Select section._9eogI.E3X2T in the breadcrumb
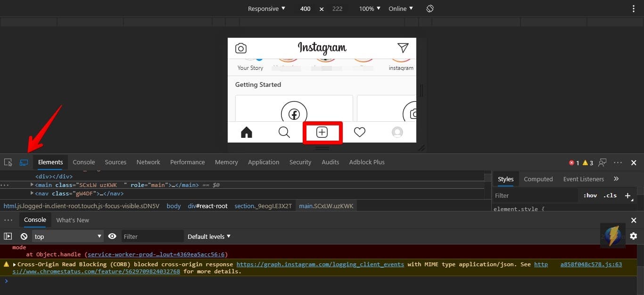Viewport: 644px width, 295px height. coord(264,206)
